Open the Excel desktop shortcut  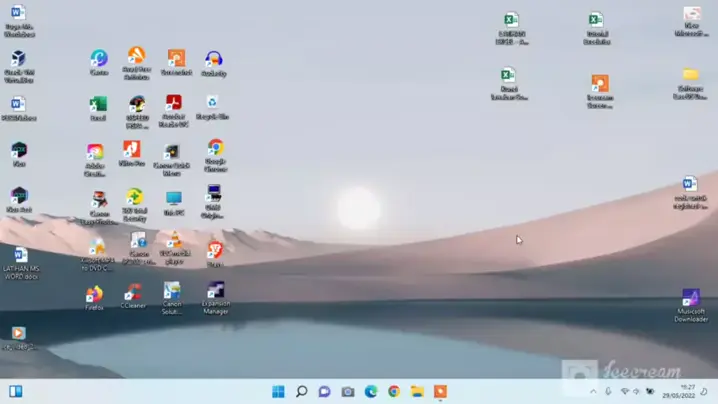tap(98, 105)
